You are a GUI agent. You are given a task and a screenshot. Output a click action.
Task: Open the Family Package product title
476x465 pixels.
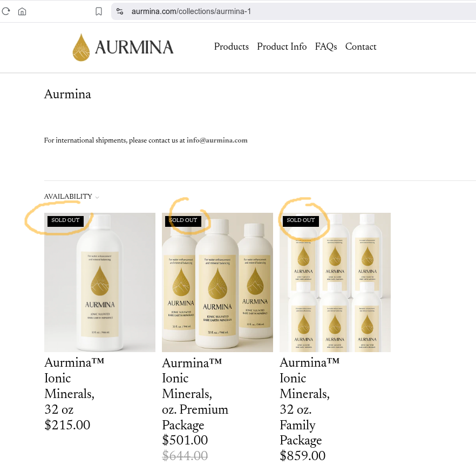[309, 401]
